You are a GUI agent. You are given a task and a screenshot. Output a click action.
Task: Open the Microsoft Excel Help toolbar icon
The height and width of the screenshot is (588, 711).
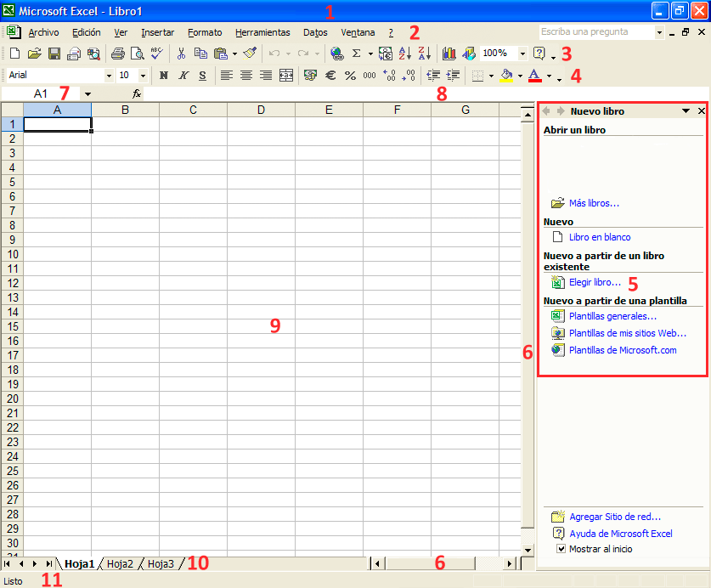point(539,54)
